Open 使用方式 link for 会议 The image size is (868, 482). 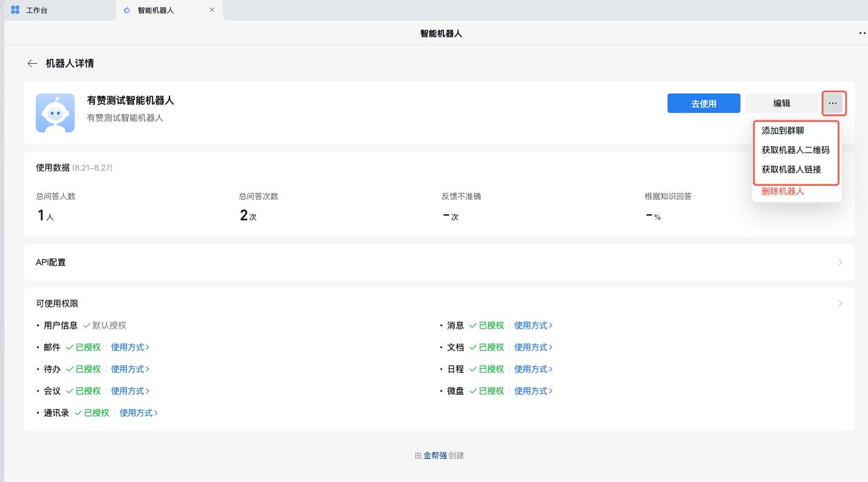point(130,390)
